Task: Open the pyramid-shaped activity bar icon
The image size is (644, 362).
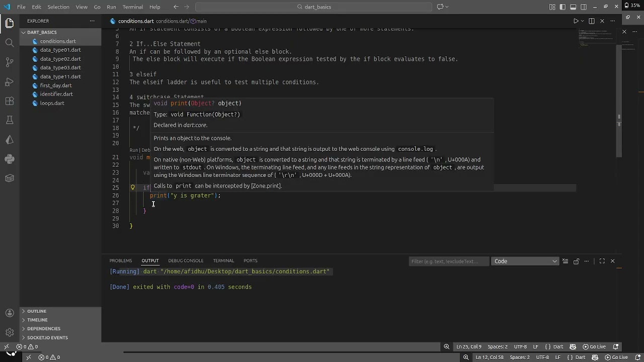Action: [x=10, y=140]
